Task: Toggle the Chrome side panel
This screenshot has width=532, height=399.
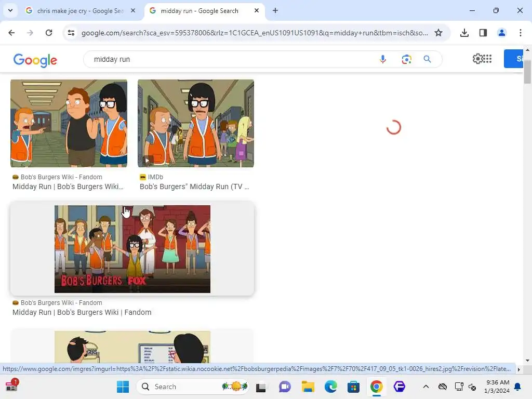Action: (x=483, y=33)
